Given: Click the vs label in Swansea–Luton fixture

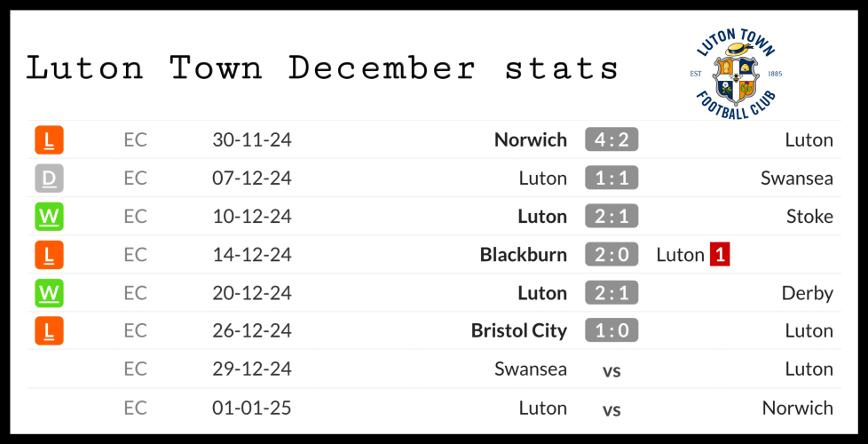Looking at the screenshot, I should coord(612,370).
